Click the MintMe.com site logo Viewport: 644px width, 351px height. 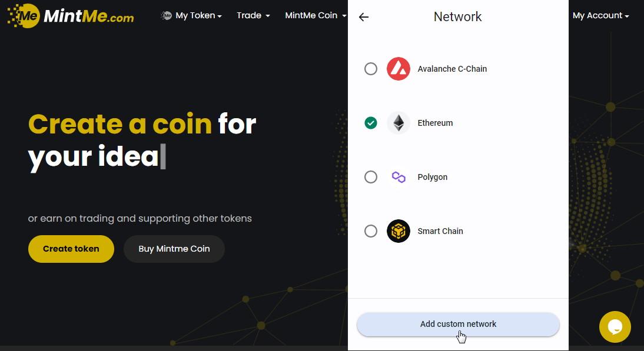71,16
